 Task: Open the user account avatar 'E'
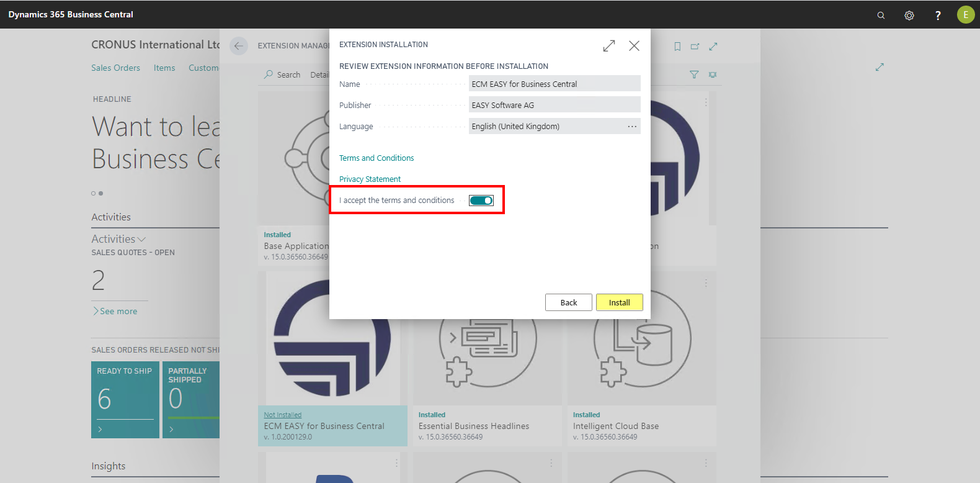966,14
